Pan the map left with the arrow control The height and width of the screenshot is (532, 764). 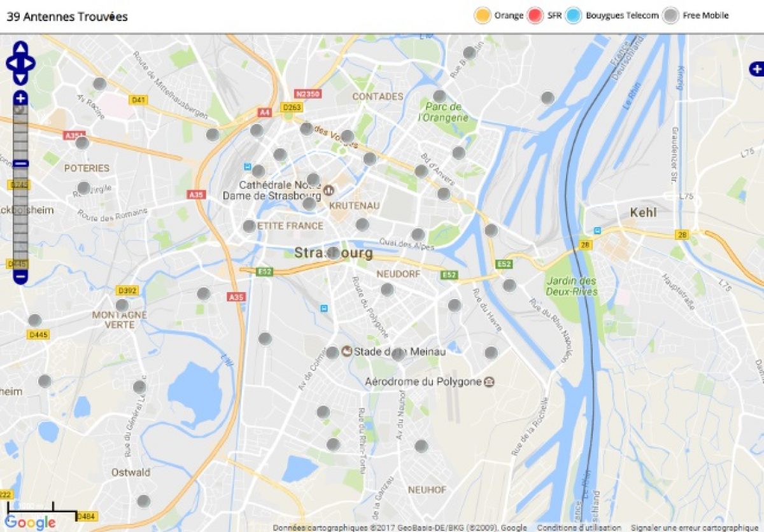click(11, 63)
